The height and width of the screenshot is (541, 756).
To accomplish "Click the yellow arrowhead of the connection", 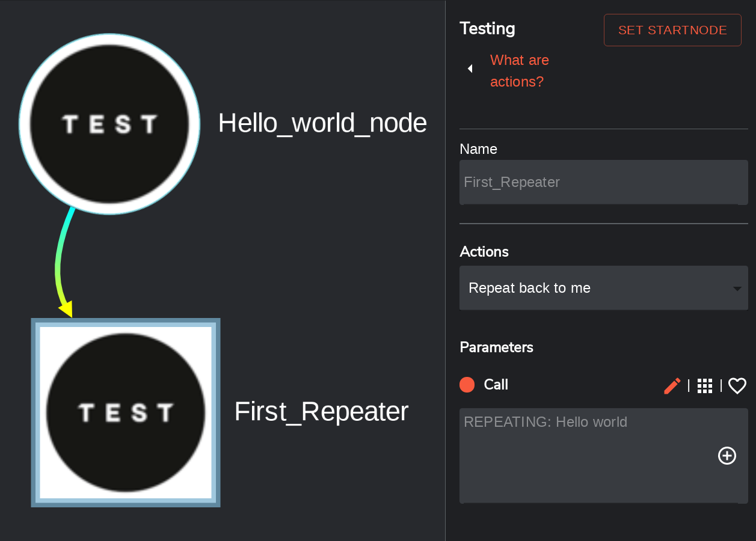I will (66, 309).
